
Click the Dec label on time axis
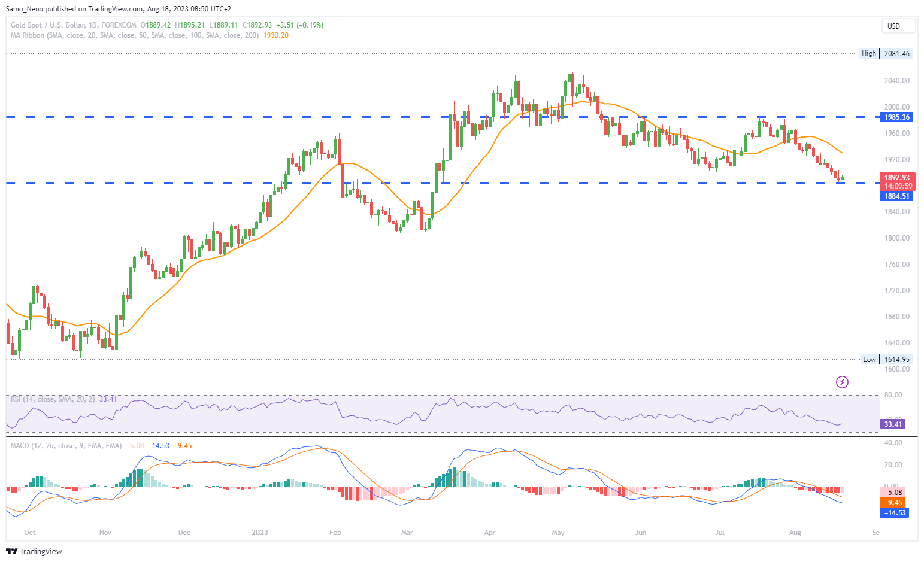click(184, 533)
